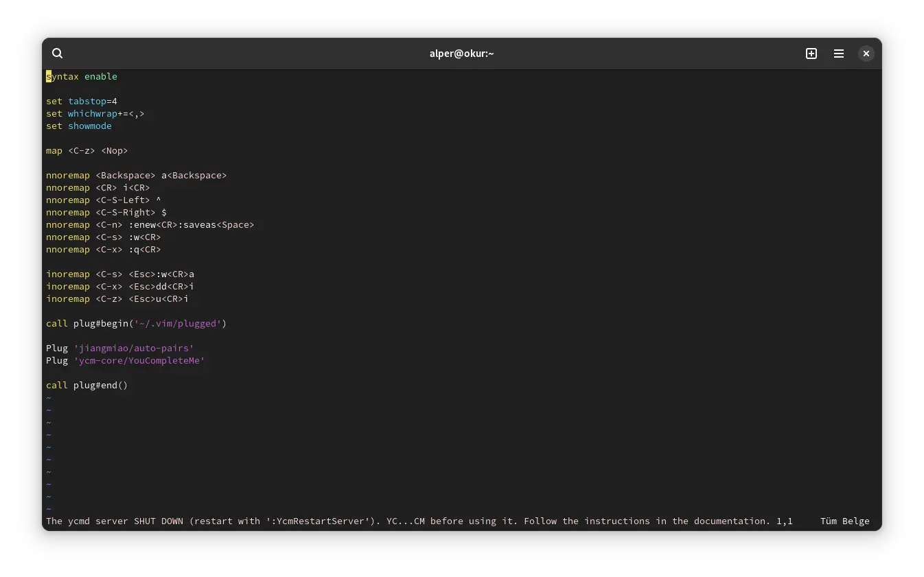Click the 'Tüm Belge' status indicator
Image resolution: width=924 pixels, height=577 pixels.
point(845,521)
